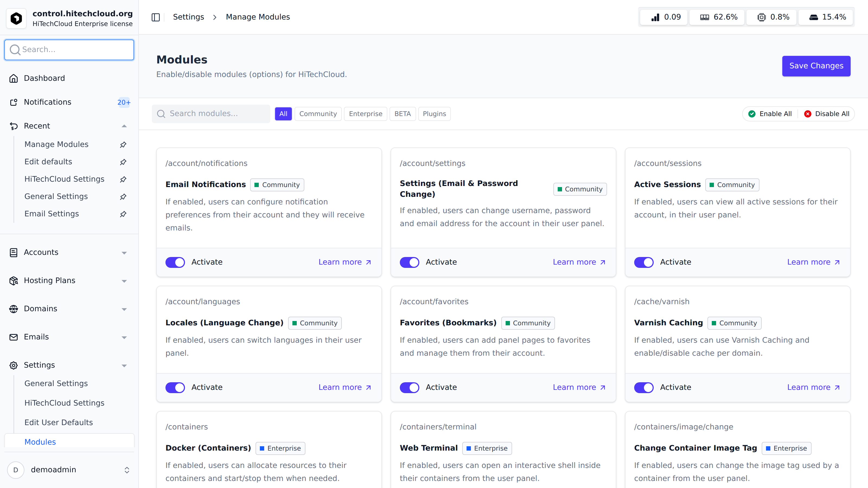Click the Docker (Containers) Enterprise badge

tap(280, 449)
